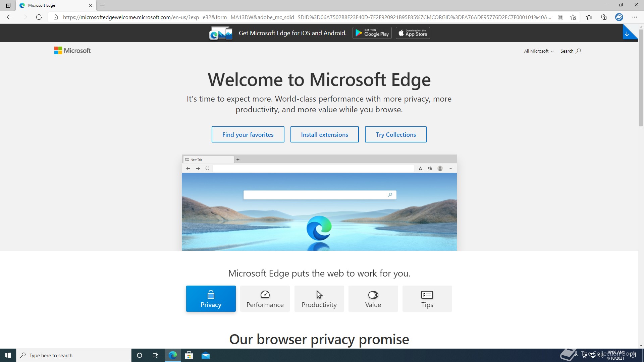
Task: Select the Microsoft Edge browser tab
Action: coord(56,5)
